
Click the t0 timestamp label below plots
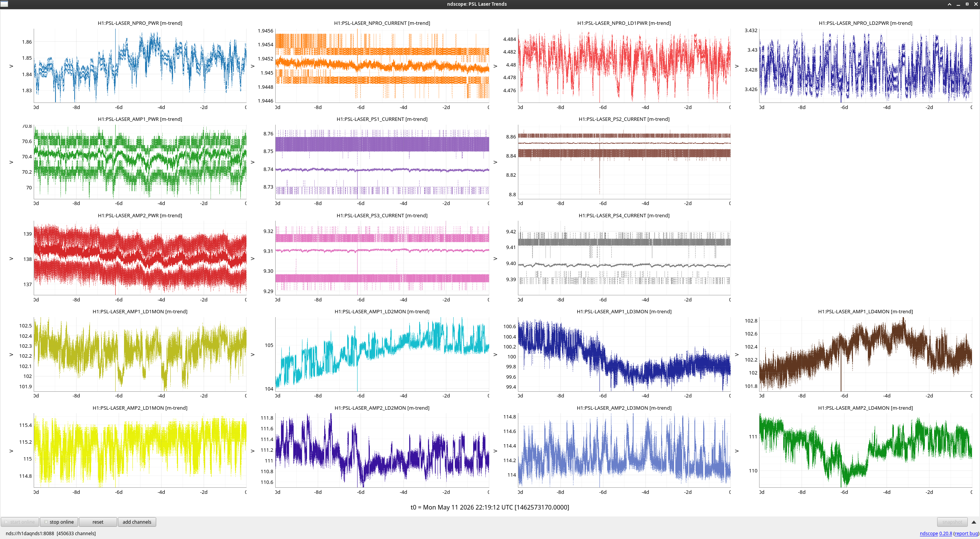490,507
